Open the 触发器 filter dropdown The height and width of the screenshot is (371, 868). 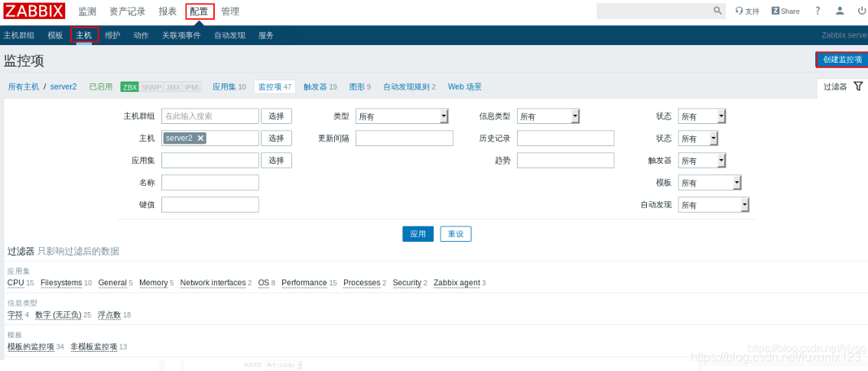(x=702, y=161)
